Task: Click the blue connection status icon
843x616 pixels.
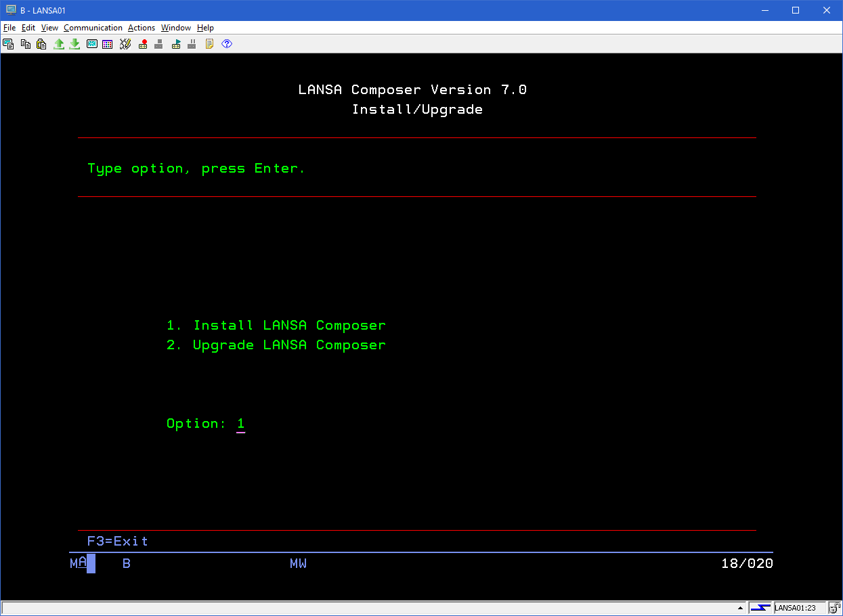Action: (760, 608)
